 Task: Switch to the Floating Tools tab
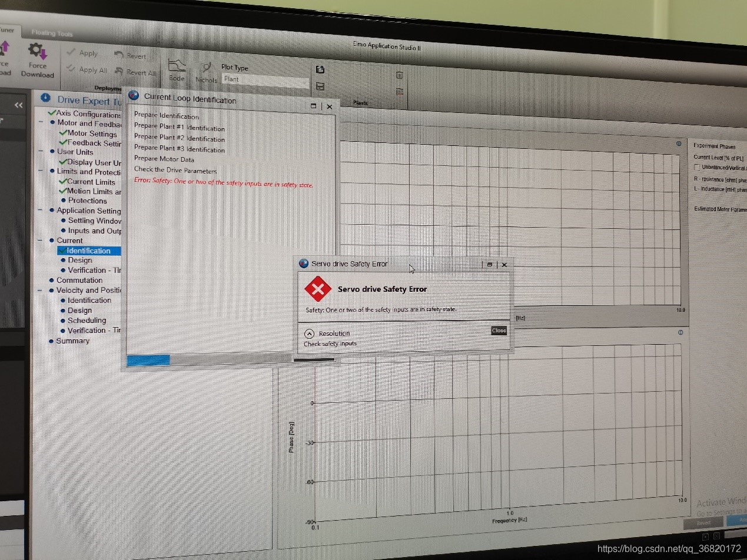pyautogui.click(x=52, y=34)
